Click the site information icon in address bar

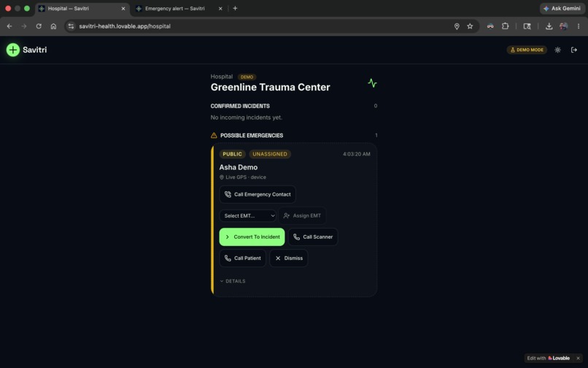71,26
